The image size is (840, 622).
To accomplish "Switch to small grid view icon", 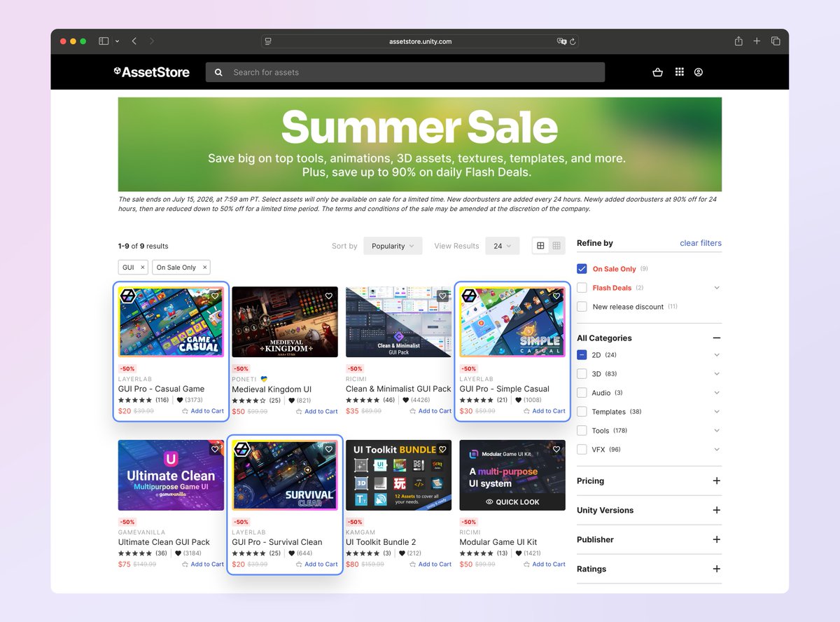I will pos(556,246).
